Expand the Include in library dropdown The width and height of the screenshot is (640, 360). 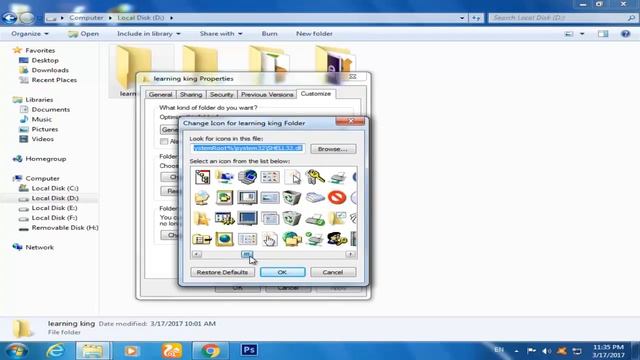pos(149,34)
